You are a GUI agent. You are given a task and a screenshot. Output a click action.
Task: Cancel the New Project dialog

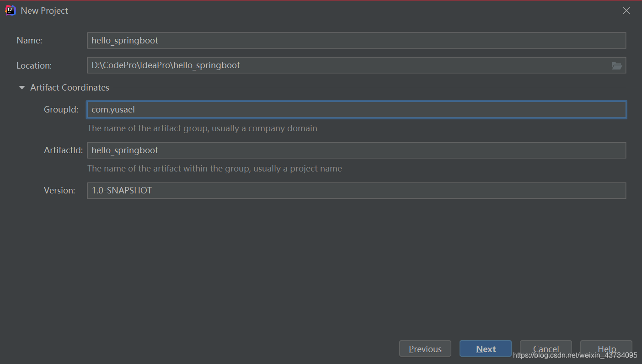(x=546, y=349)
